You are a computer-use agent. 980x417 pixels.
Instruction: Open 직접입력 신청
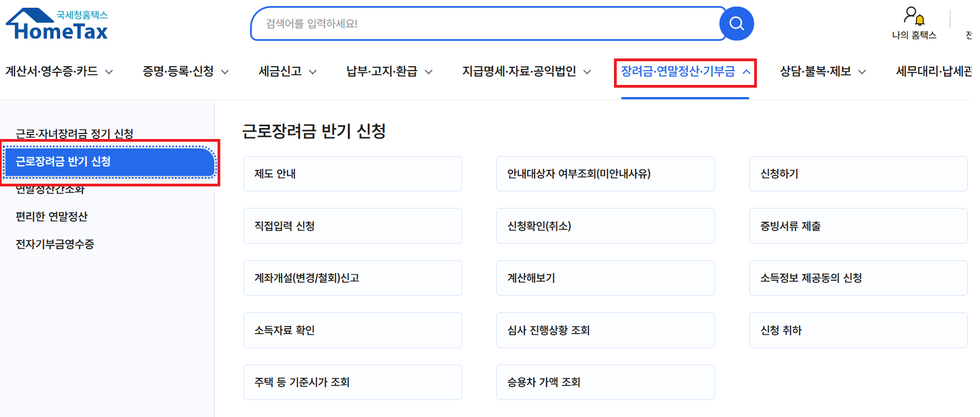pyautogui.click(x=353, y=226)
